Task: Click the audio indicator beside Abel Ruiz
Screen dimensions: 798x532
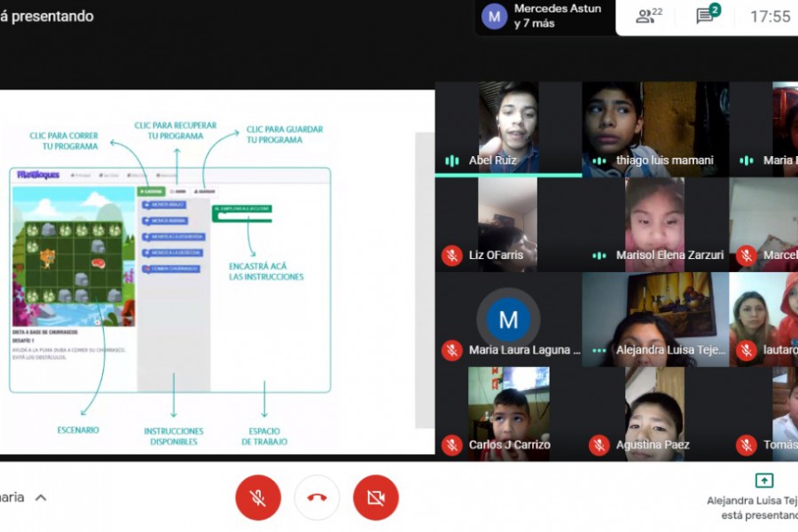Action: pos(452,160)
